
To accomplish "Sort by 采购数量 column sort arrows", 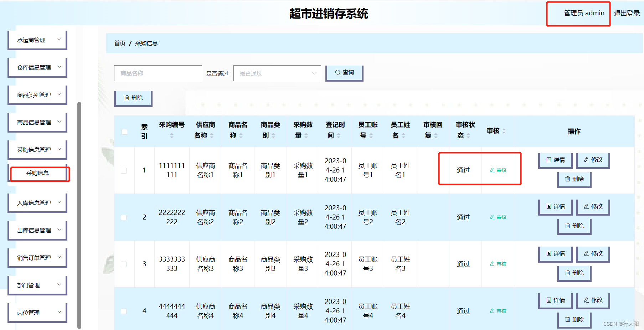I will pyautogui.click(x=306, y=136).
